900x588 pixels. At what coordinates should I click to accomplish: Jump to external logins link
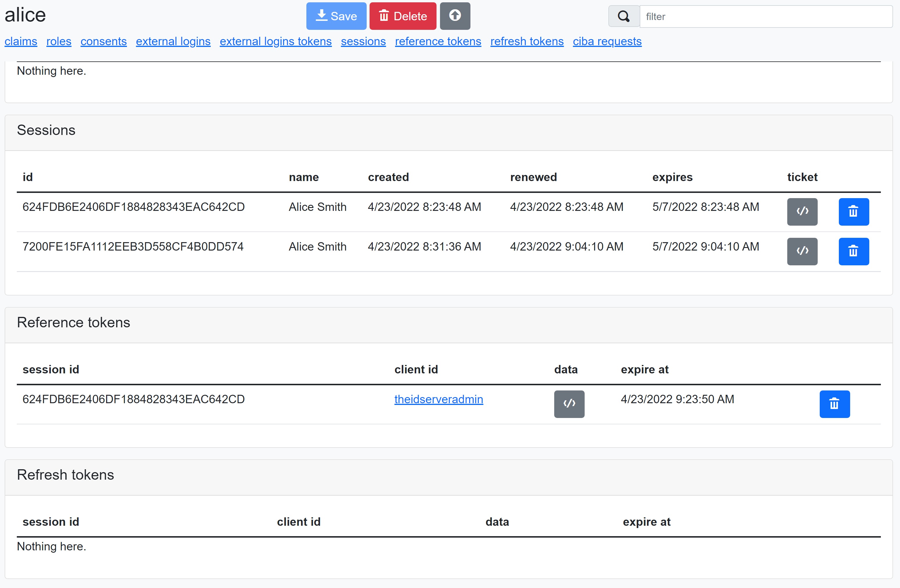pos(173,41)
